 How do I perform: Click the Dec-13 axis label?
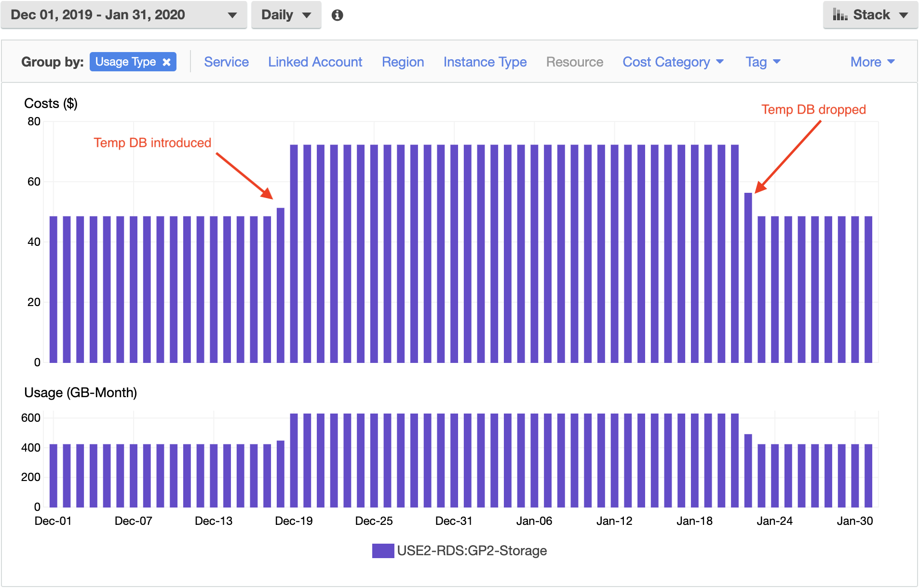coord(214,521)
